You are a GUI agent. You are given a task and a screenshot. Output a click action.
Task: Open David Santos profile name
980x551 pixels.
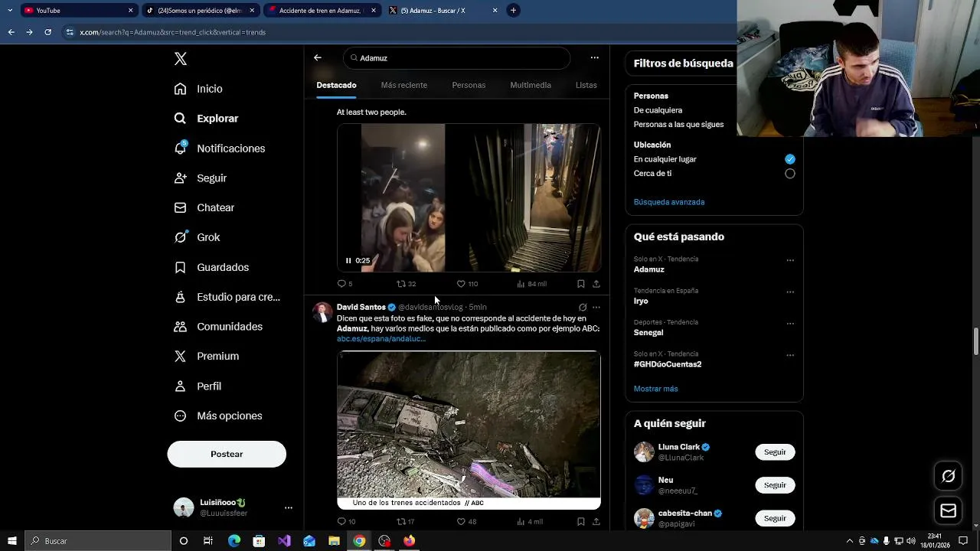click(x=361, y=307)
